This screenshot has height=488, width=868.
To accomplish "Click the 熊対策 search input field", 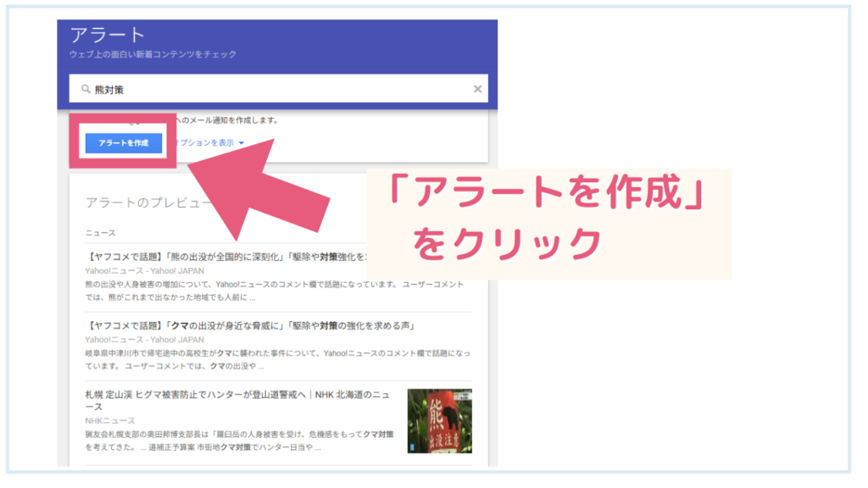I will click(278, 88).
